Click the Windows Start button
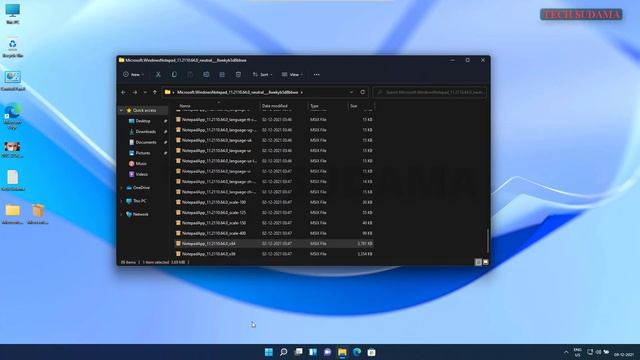Viewport: 640px width, 360px height. click(x=269, y=352)
